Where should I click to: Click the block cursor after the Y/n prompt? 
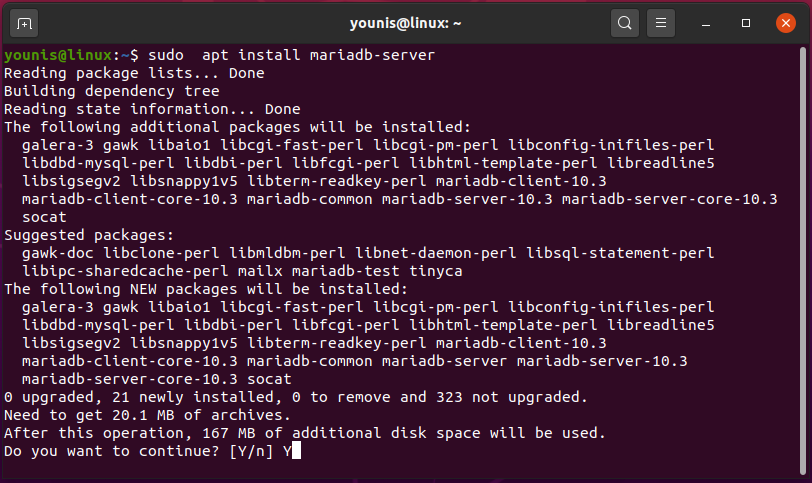297,451
